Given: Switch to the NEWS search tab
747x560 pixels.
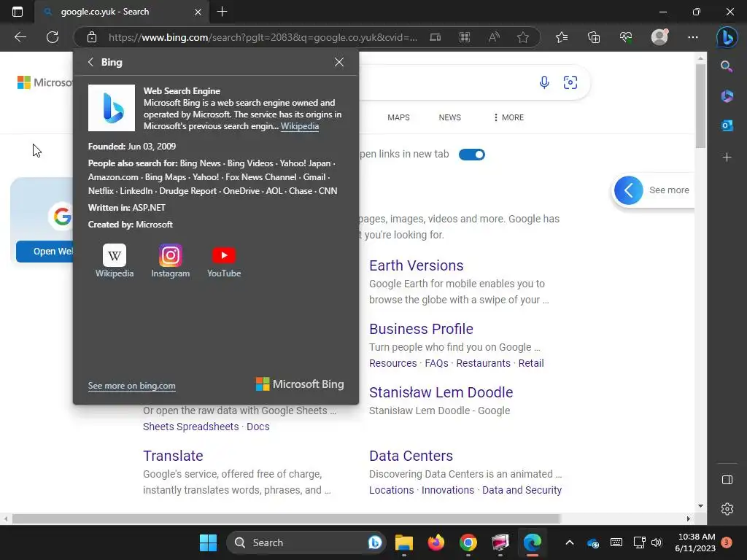Looking at the screenshot, I should (449, 117).
